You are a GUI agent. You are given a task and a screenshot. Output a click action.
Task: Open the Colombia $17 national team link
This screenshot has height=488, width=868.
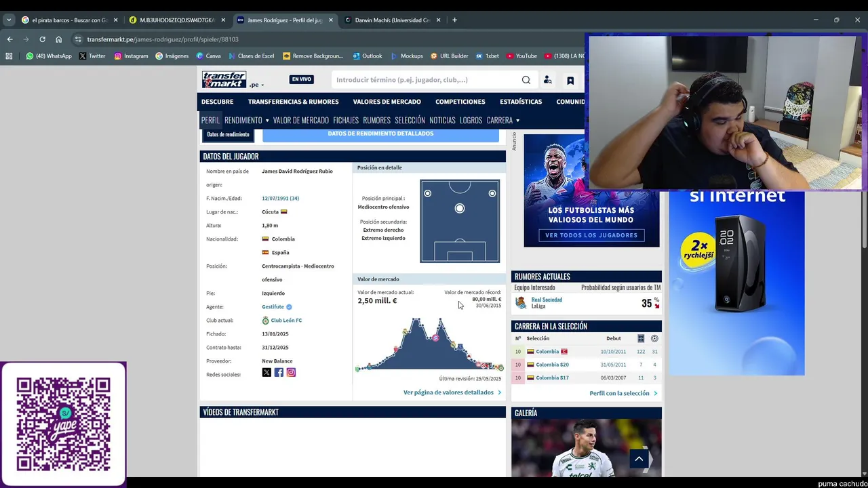[x=552, y=378]
